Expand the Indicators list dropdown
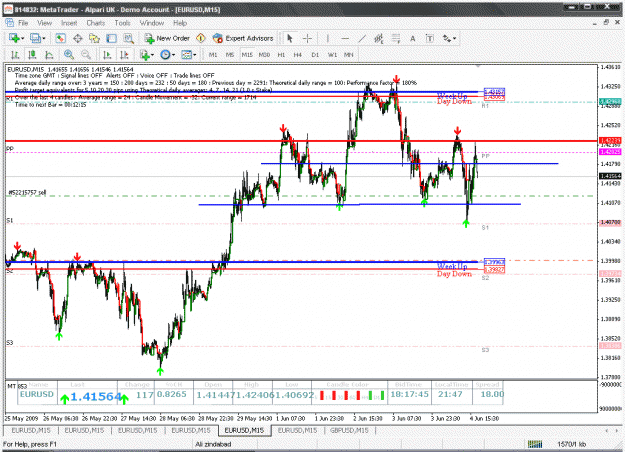This screenshot has width=625, height=452. coord(152,55)
